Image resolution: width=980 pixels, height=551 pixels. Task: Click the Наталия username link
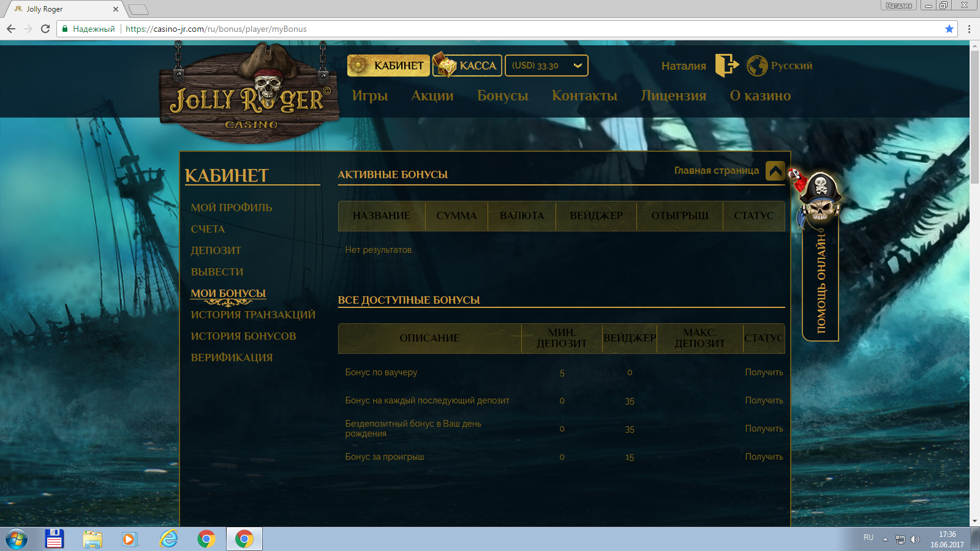[684, 66]
